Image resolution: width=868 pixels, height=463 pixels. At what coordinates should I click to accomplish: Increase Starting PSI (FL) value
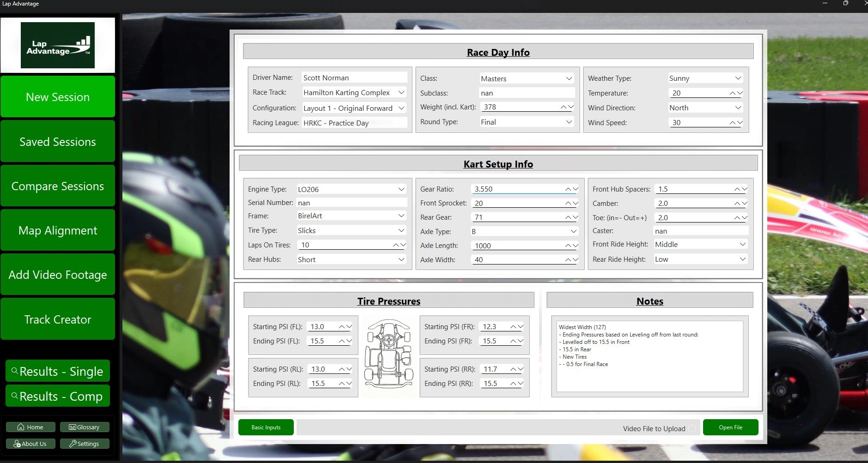(342, 327)
